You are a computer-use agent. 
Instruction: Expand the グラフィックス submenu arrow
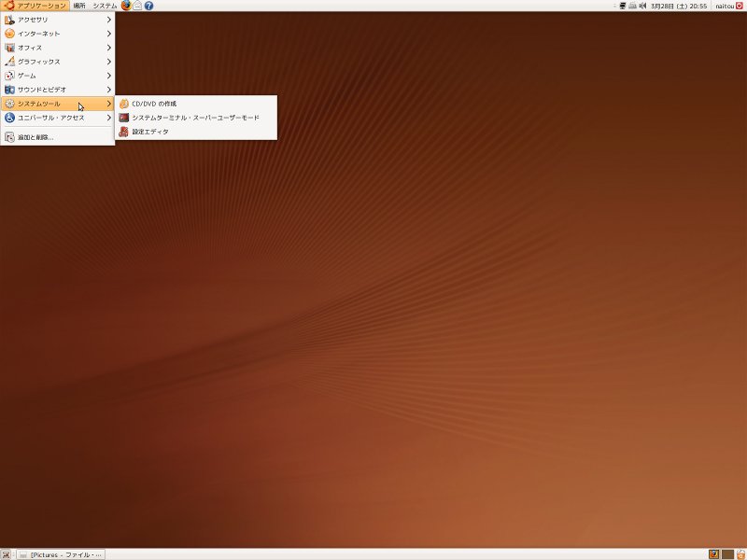(109, 62)
